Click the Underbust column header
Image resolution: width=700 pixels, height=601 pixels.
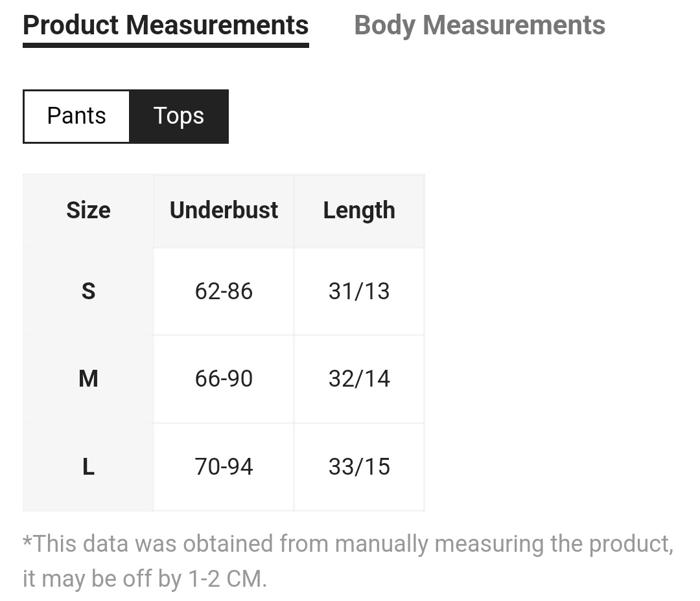224,210
